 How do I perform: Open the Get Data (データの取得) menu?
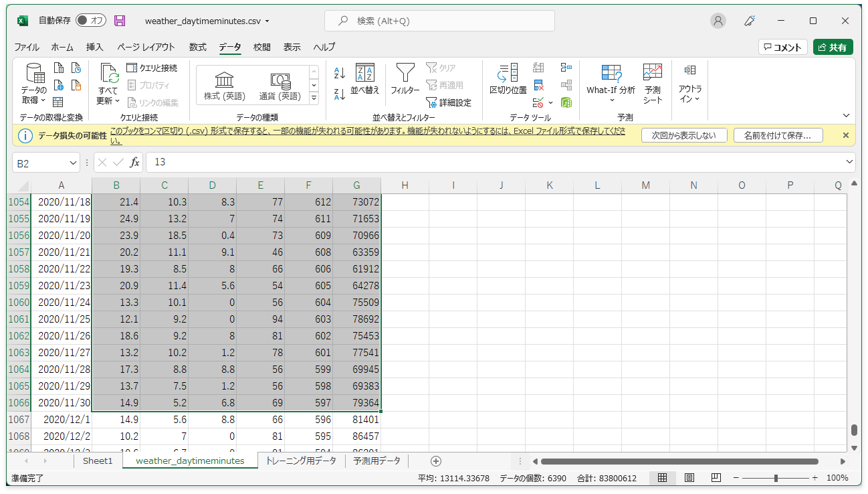pos(33,84)
